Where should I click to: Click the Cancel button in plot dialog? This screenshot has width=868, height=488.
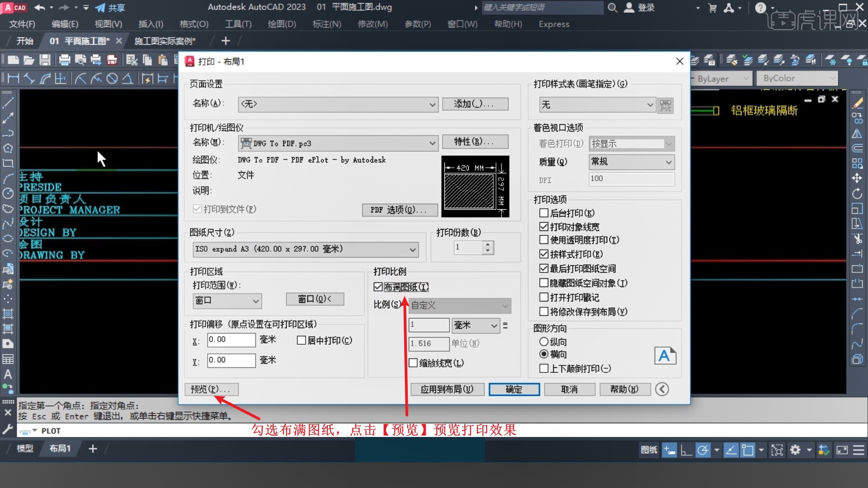coord(569,389)
